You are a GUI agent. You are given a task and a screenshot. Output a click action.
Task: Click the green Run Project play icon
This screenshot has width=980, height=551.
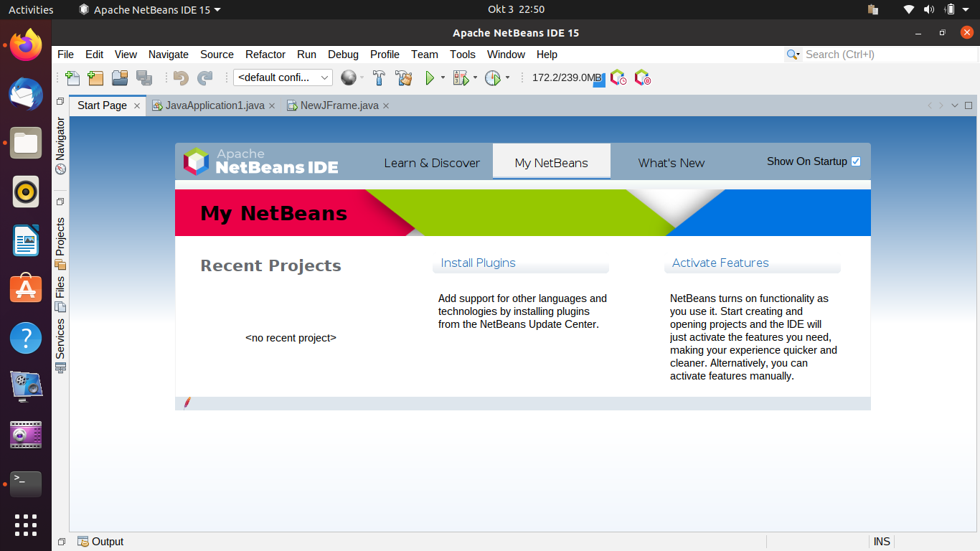coord(430,77)
